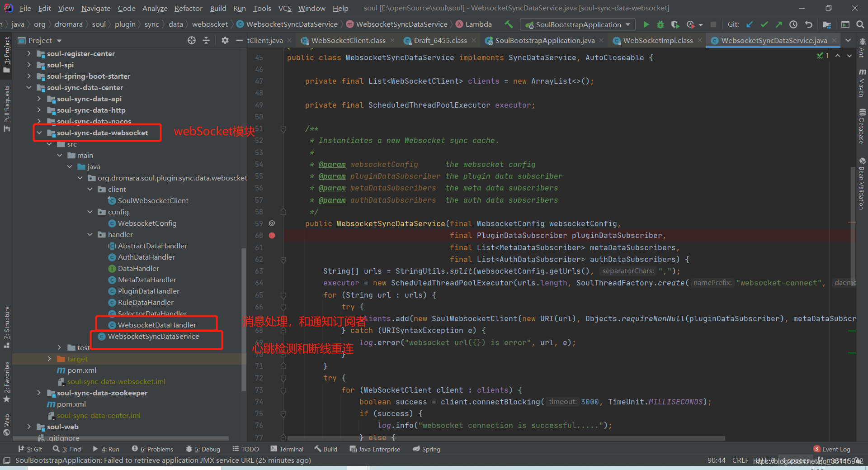This screenshot has width=868, height=470.
Task: Open the Event Log
Action: click(x=832, y=449)
